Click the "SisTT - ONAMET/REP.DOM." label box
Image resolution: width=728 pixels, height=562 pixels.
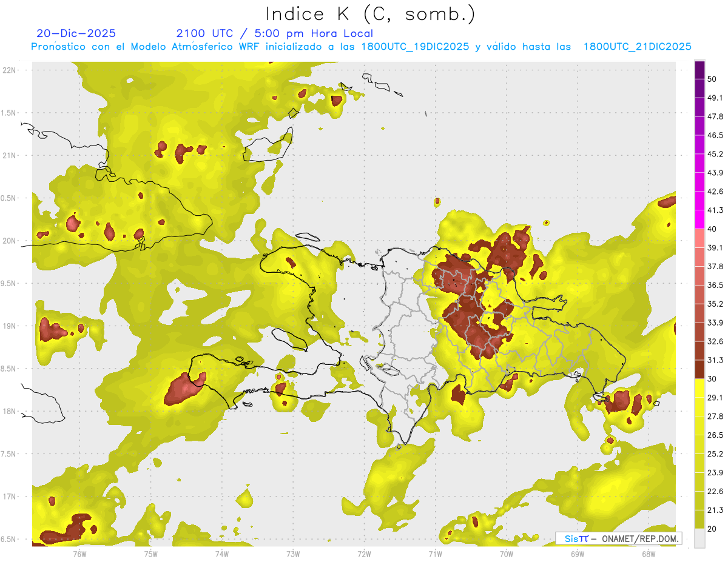(x=618, y=538)
